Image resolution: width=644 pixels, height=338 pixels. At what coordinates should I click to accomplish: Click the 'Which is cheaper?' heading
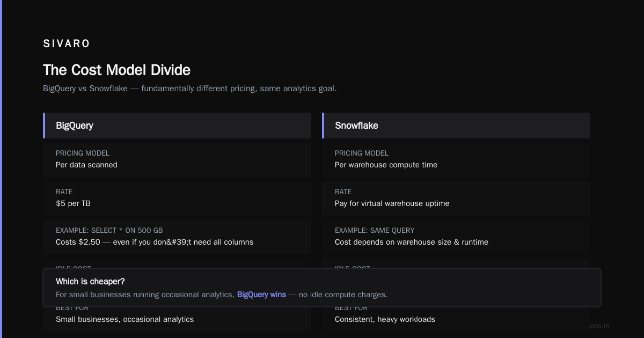[90, 282]
